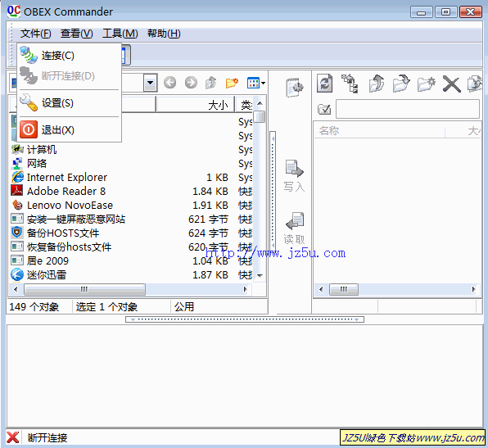Go up one folder level in left pane

coord(211,83)
